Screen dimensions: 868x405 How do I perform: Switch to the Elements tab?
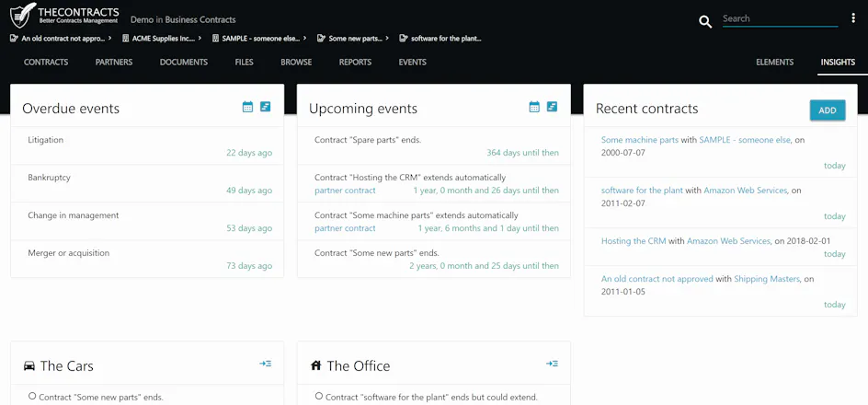point(774,62)
